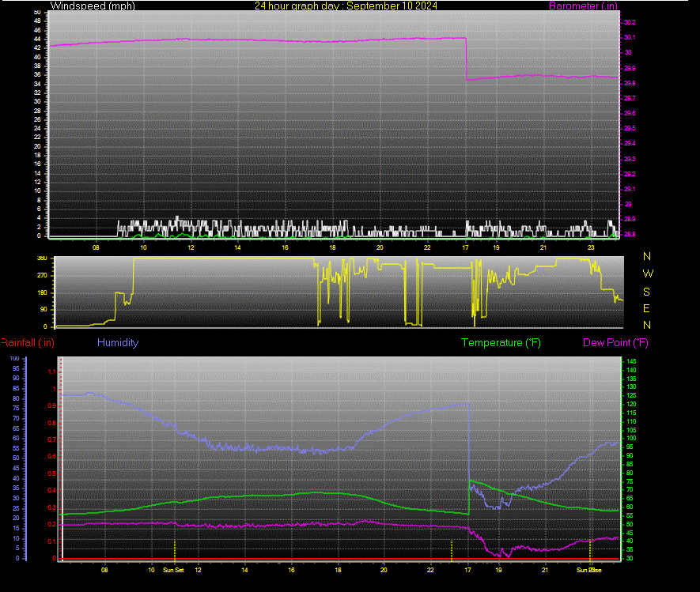The image size is (700, 592).
Task: Click the 1.1 value on red rainfall axis
Action: tap(51, 371)
